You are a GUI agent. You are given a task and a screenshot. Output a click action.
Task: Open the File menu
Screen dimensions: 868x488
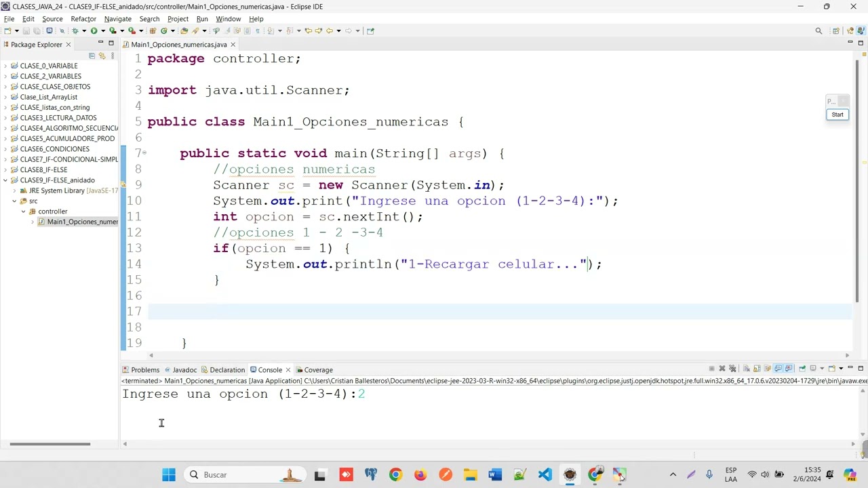click(9, 19)
